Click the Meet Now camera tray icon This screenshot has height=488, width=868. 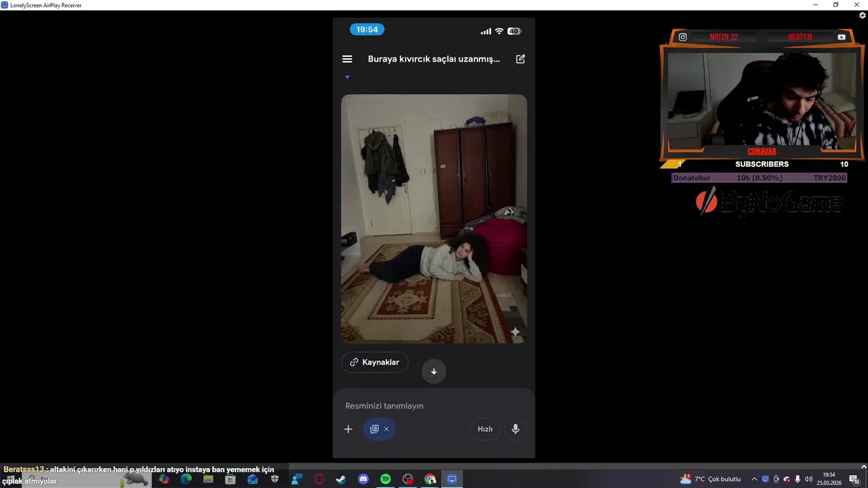coord(776,479)
